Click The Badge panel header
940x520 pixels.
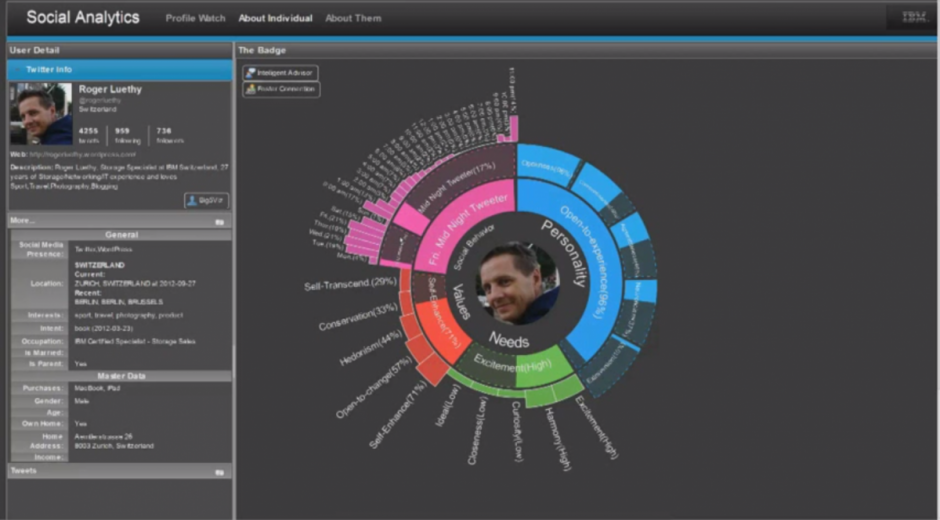[x=586, y=50]
